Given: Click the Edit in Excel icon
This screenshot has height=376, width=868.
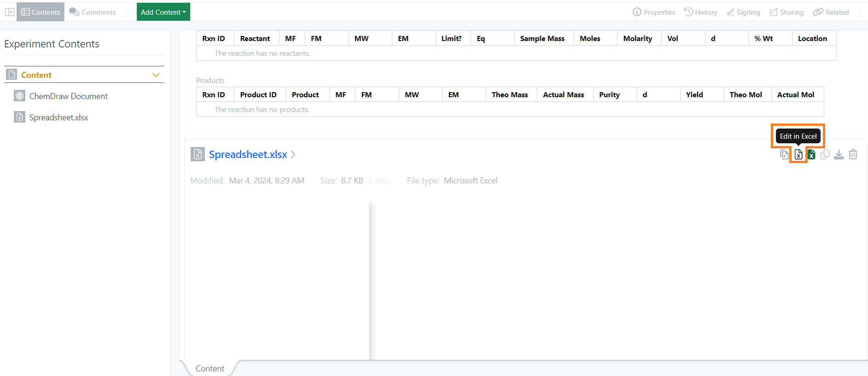Looking at the screenshot, I should [x=798, y=155].
